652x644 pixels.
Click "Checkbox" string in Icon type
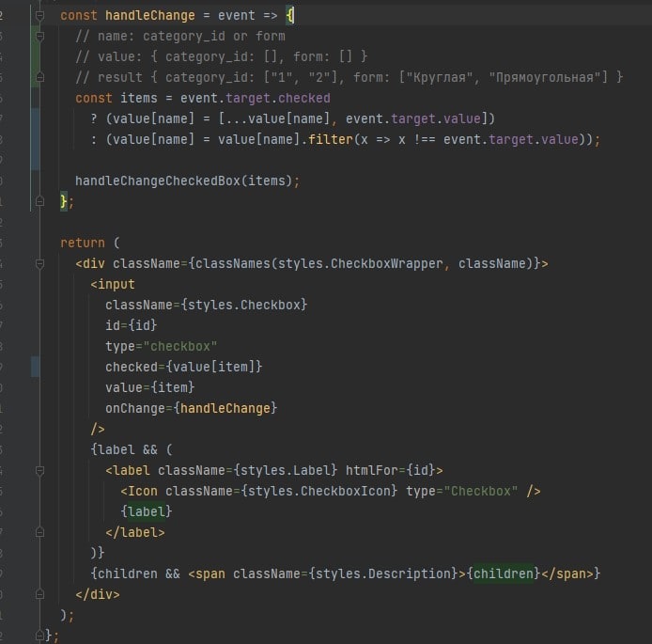(x=481, y=492)
